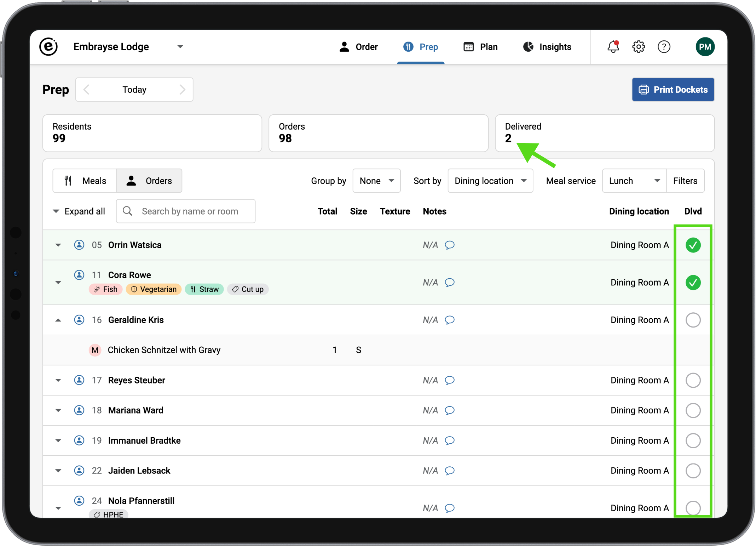Open the Sort by Dining location dropdown
756x546 pixels.
point(490,181)
